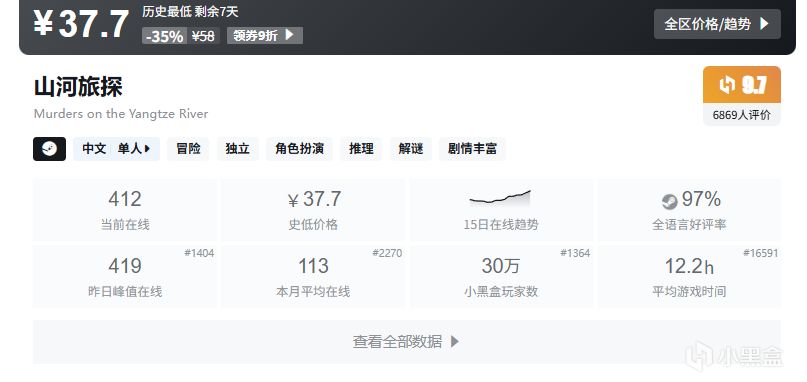Click the 昨日峰值在线 419 stat
The height and width of the screenshot is (382, 807).
125,277
